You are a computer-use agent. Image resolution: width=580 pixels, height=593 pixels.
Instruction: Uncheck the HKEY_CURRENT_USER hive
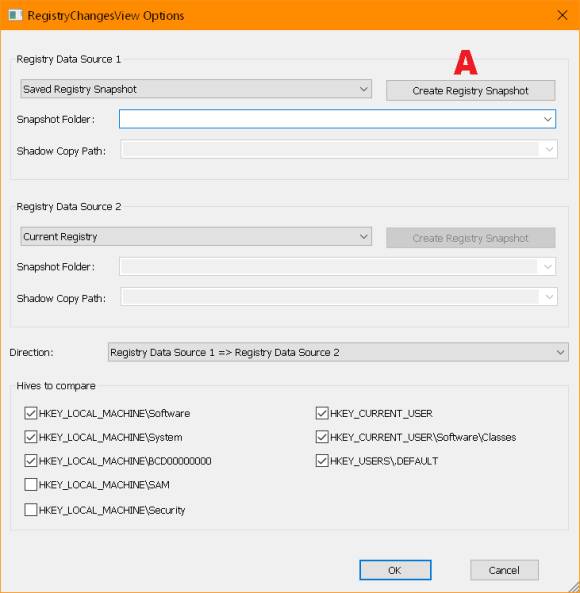322,413
